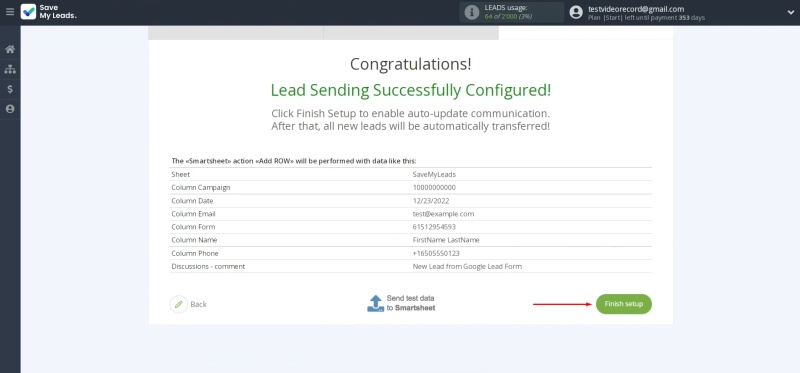Click the SaveMyLeads checkmark logo
This screenshot has width=800, height=373.
(28, 12)
